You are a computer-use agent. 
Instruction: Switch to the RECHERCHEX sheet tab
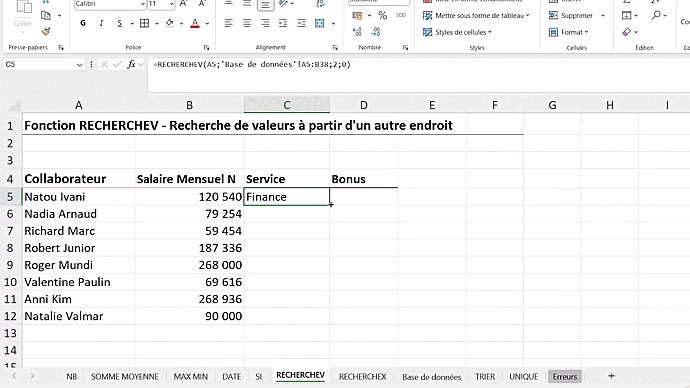(362, 377)
